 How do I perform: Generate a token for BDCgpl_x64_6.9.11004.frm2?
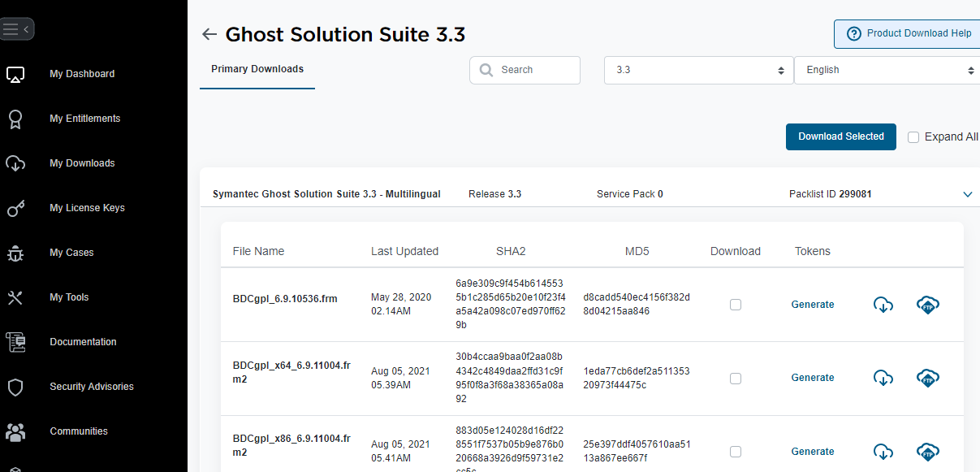point(813,378)
